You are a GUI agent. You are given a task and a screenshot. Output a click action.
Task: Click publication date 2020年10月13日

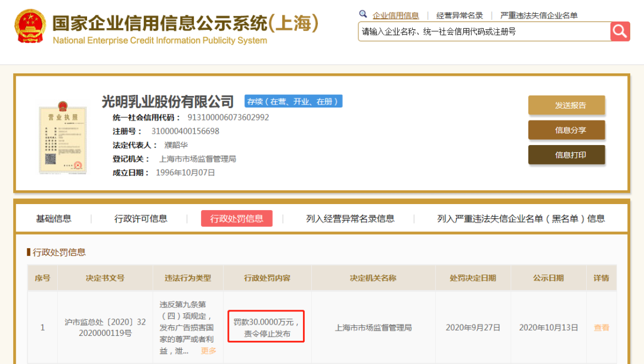tap(549, 328)
